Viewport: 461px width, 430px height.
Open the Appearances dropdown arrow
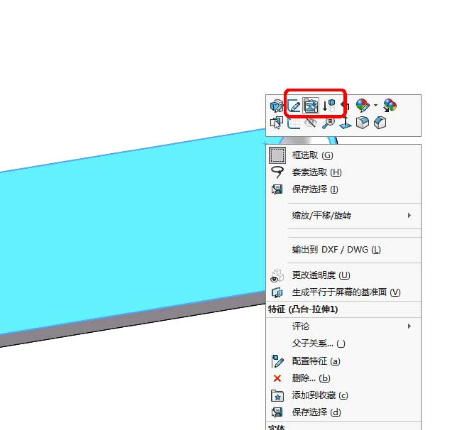point(376,105)
